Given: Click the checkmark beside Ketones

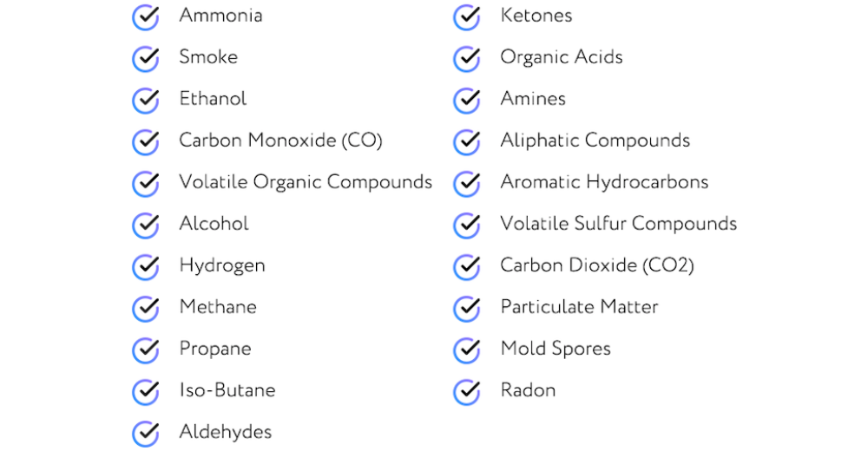Looking at the screenshot, I should (467, 17).
